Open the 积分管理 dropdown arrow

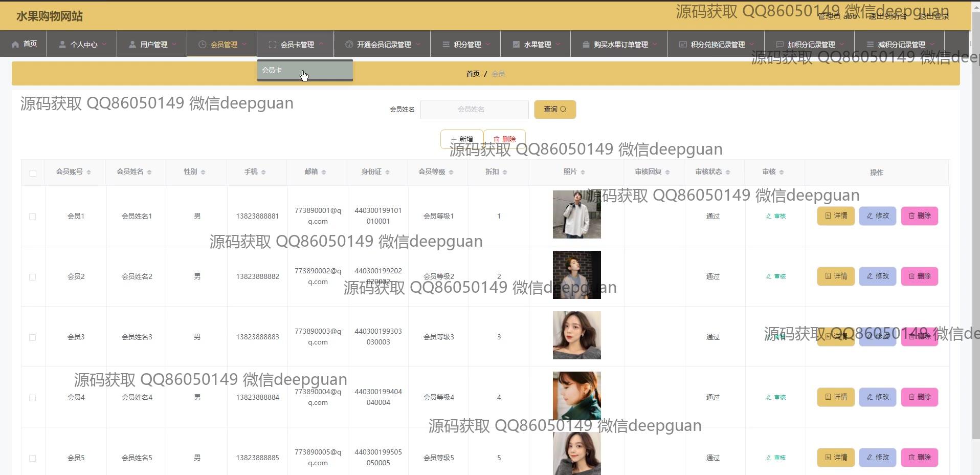tap(487, 45)
